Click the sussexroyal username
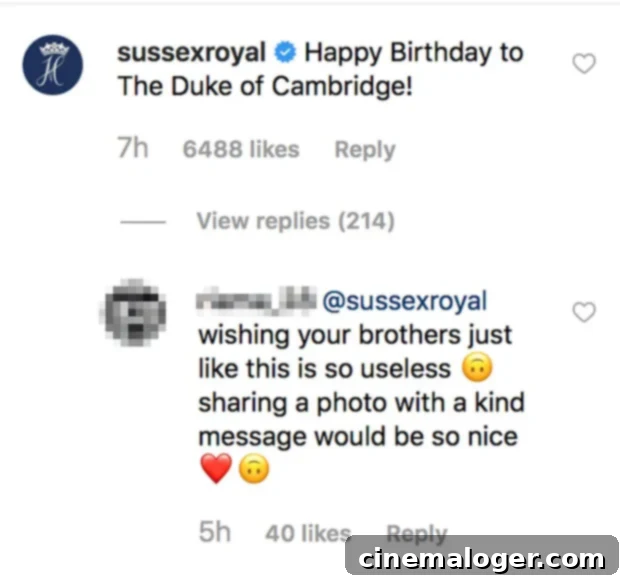The image size is (620, 582). 191,53
